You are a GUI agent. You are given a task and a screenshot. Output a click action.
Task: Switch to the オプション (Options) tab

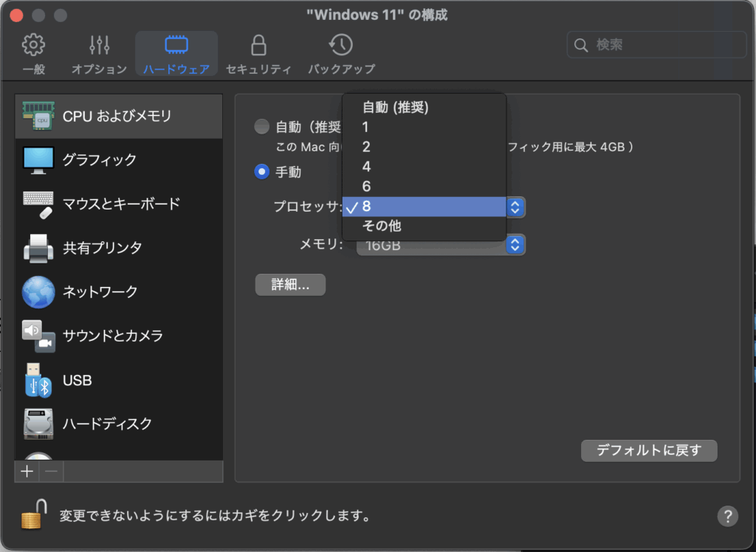[x=99, y=53]
